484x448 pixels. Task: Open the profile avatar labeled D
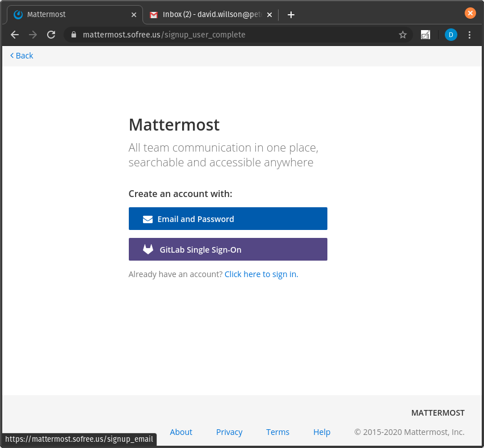[451, 35]
